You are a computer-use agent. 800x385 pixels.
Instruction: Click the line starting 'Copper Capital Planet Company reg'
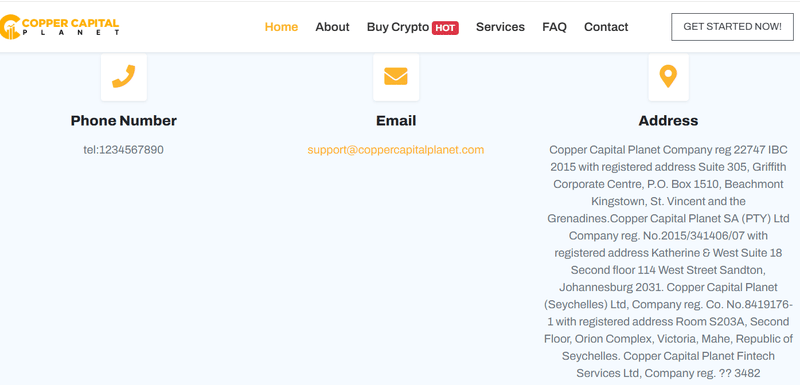(668, 150)
